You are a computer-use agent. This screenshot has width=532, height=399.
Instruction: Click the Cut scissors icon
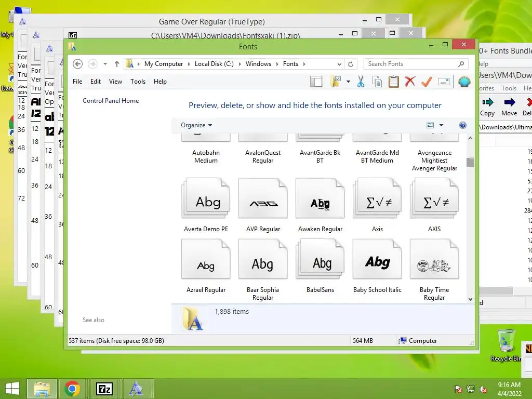coord(361,82)
